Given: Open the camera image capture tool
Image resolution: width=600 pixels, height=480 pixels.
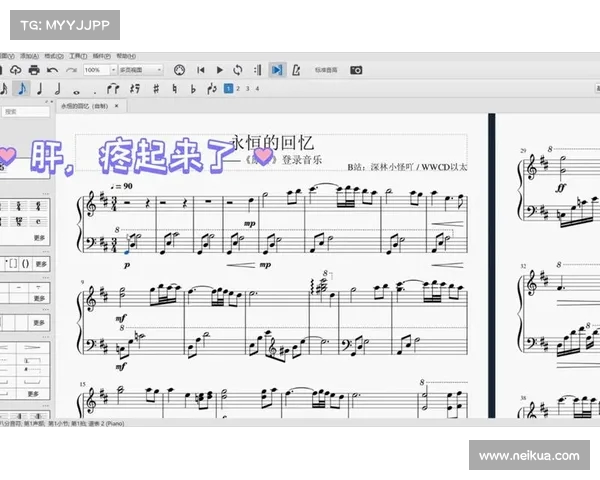Looking at the screenshot, I should click(356, 70).
